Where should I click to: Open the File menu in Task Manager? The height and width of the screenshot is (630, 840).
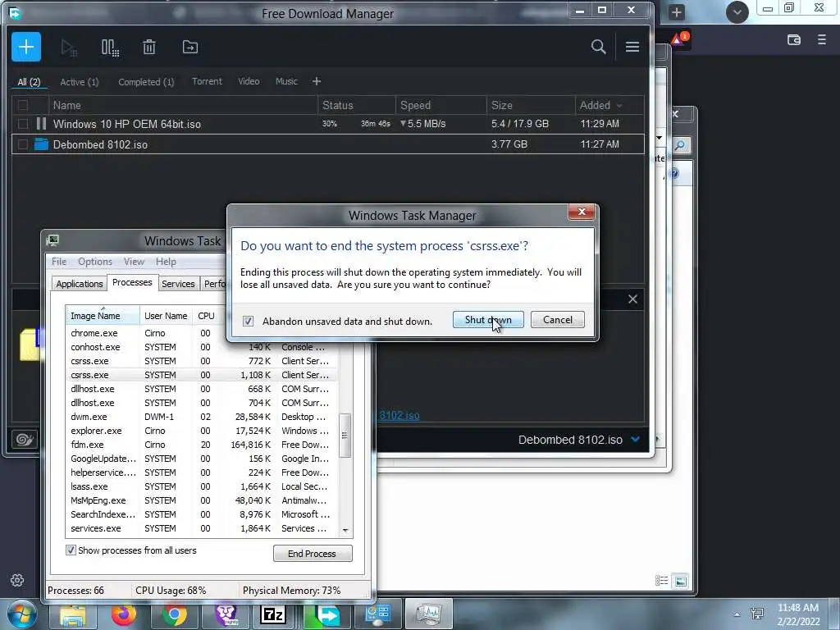tap(59, 262)
